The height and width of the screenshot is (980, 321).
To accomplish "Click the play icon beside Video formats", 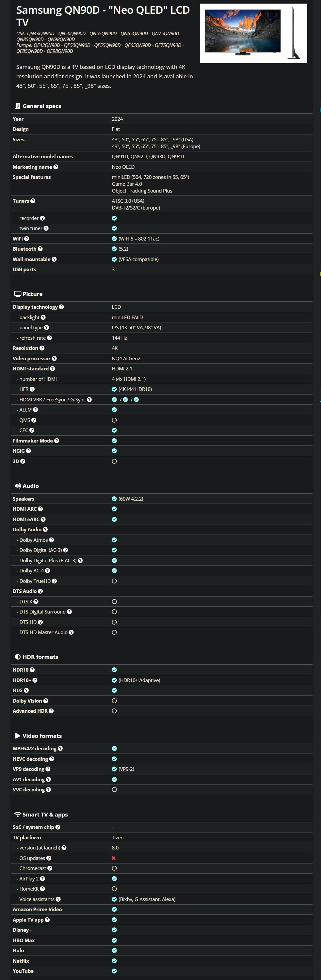I will pos(18,736).
